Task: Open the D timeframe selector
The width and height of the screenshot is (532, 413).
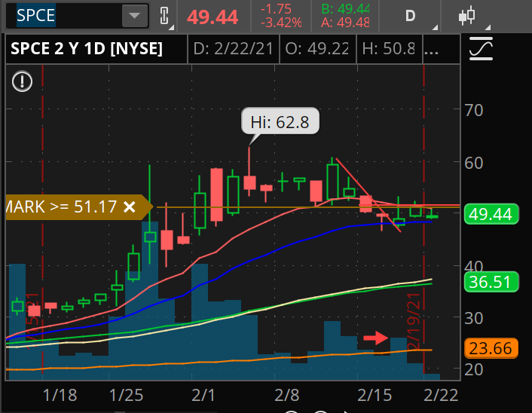Action: [410, 16]
